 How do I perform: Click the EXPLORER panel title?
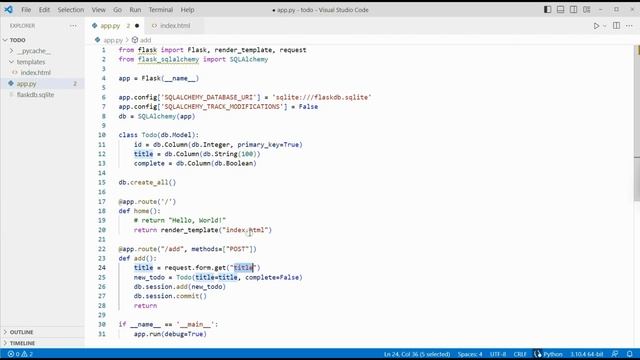22,26
